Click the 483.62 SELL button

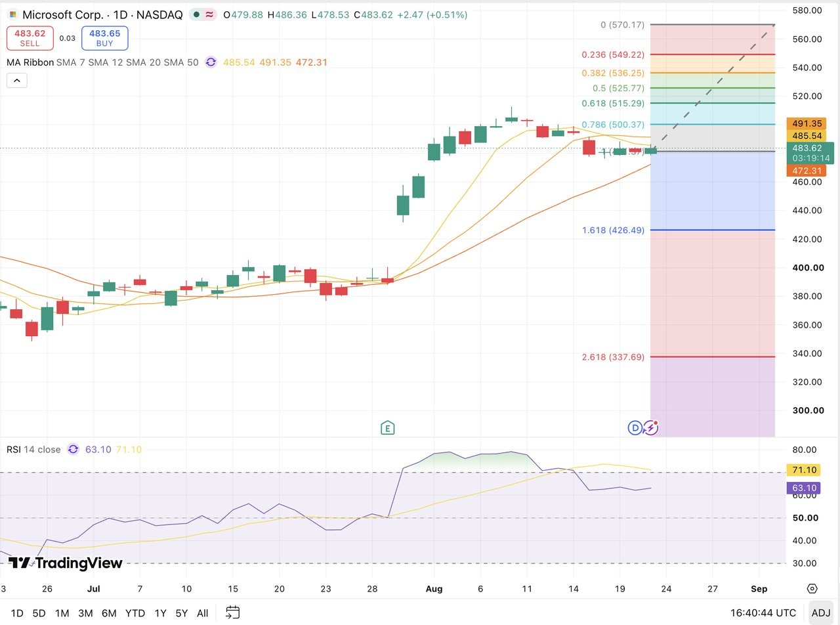[x=30, y=38]
